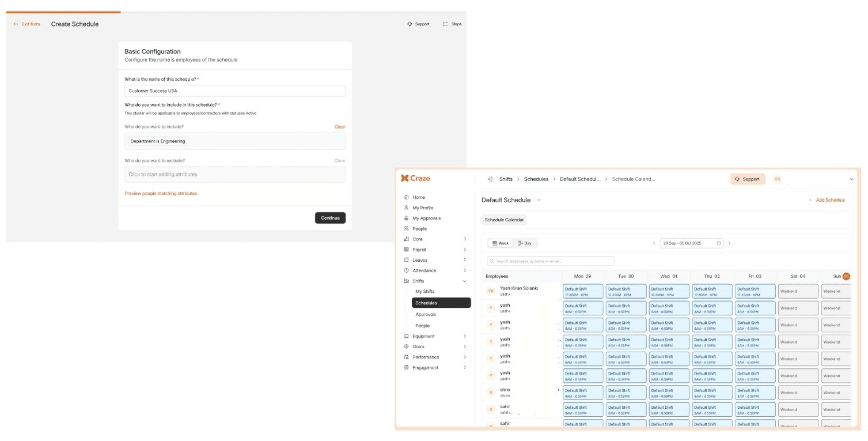
Task: Click the schedule name input field
Action: (x=235, y=91)
